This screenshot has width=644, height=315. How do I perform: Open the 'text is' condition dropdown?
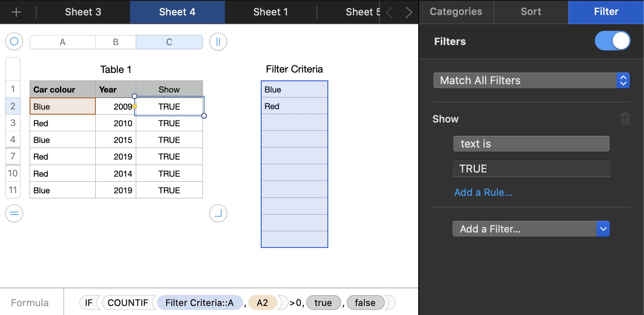(x=531, y=144)
